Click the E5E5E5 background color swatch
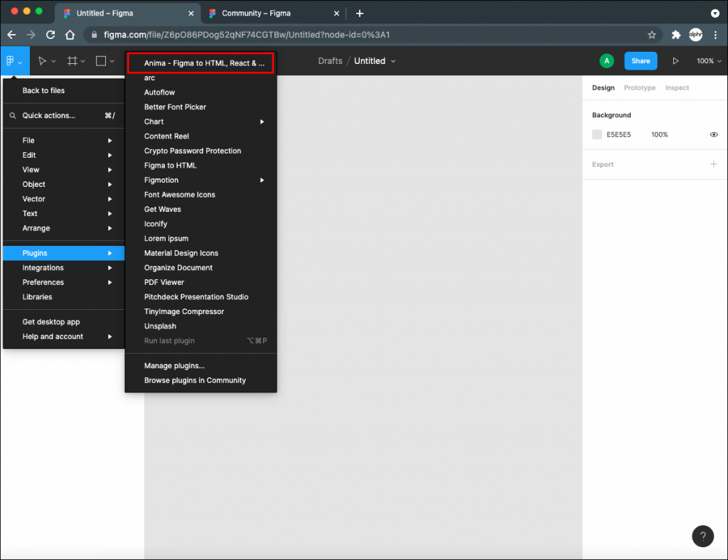 (x=596, y=134)
